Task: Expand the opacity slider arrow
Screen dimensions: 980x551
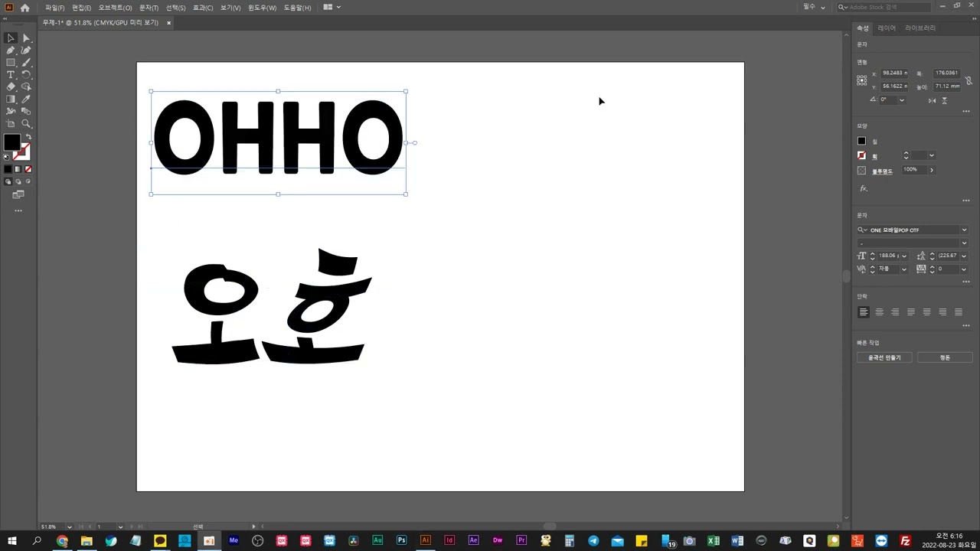Action: tap(932, 170)
